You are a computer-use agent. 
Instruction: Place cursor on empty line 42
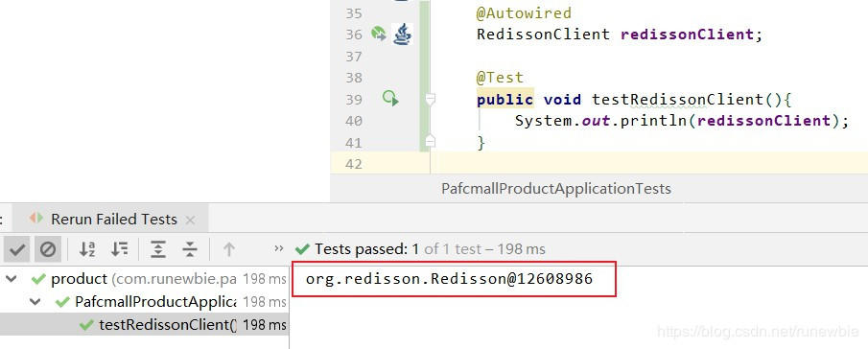click(648, 164)
